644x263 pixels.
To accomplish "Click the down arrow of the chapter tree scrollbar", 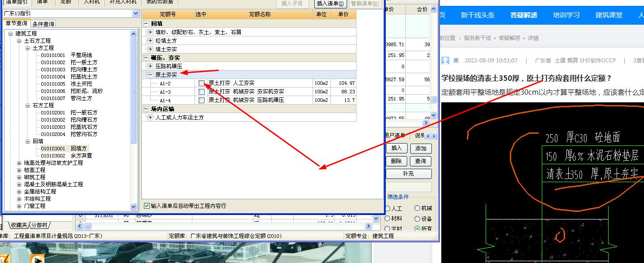I will [x=134, y=207].
